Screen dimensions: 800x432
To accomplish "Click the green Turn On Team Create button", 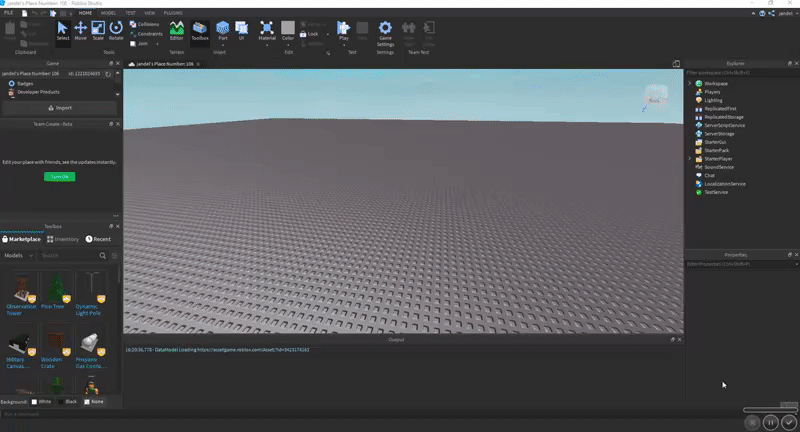I will tap(60, 177).
